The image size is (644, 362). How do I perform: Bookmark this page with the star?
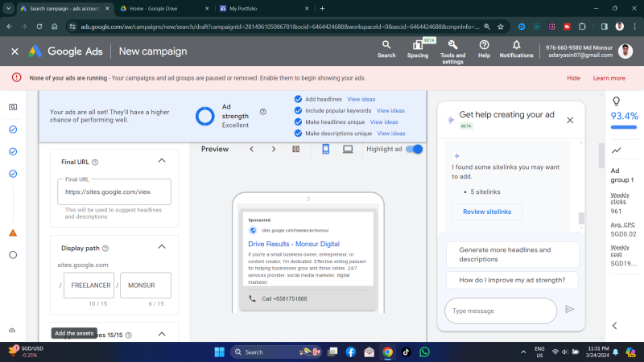click(x=500, y=27)
